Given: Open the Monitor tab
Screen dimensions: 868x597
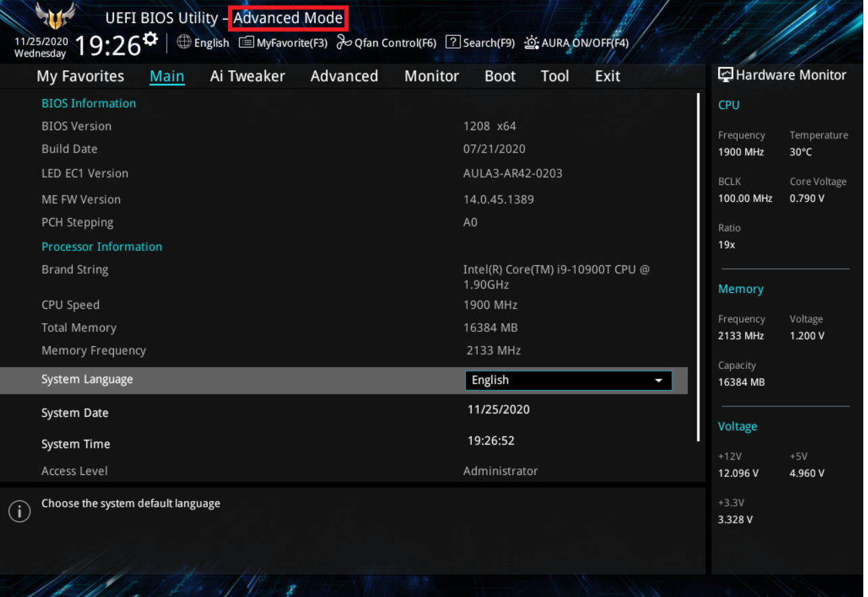Looking at the screenshot, I should click(431, 76).
